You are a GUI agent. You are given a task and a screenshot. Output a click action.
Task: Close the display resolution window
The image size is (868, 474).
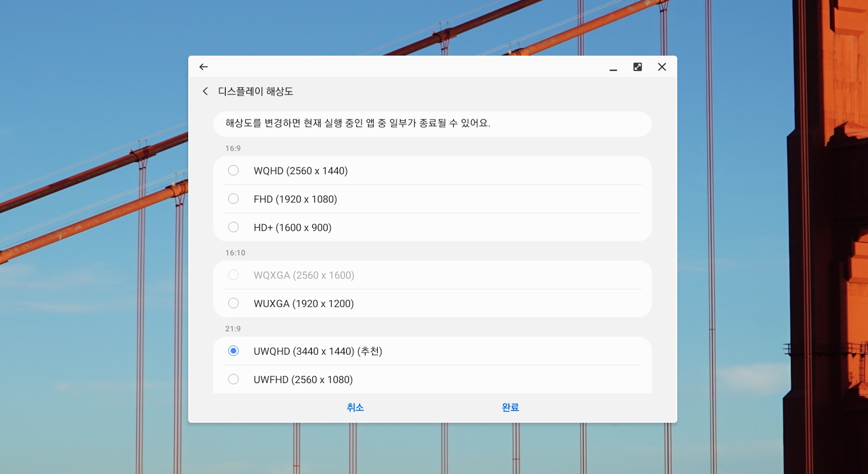[662, 67]
